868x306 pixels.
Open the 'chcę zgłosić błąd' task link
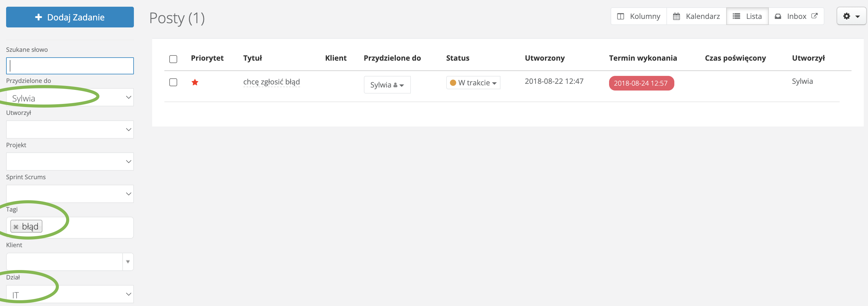(271, 82)
